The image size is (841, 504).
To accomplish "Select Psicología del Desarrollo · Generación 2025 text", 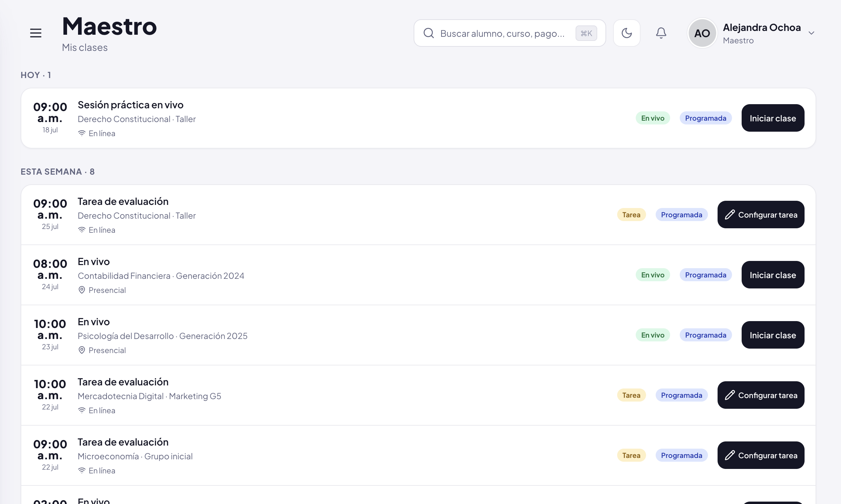I will coord(163,336).
